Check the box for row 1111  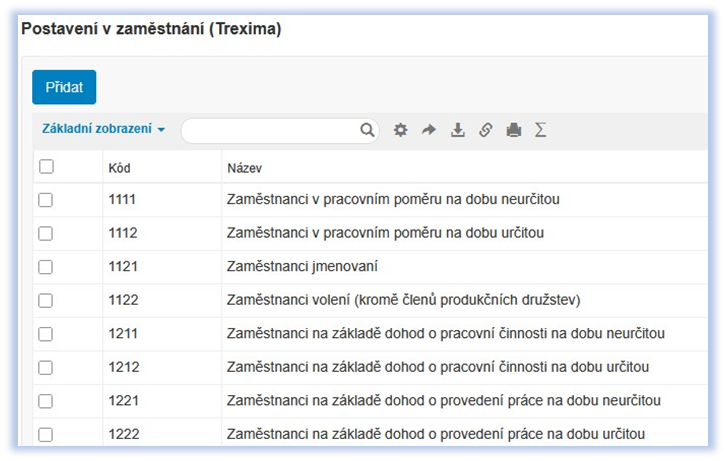(45, 200)
